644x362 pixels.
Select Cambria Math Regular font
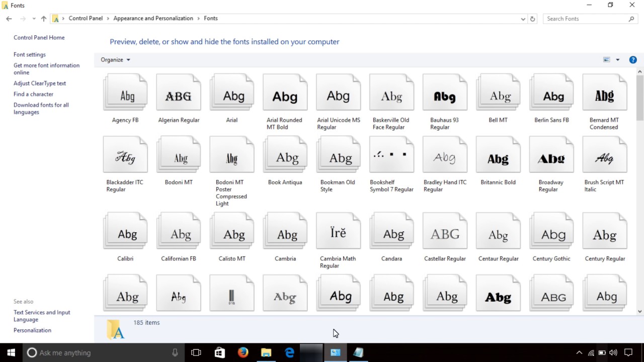(339, 231)
